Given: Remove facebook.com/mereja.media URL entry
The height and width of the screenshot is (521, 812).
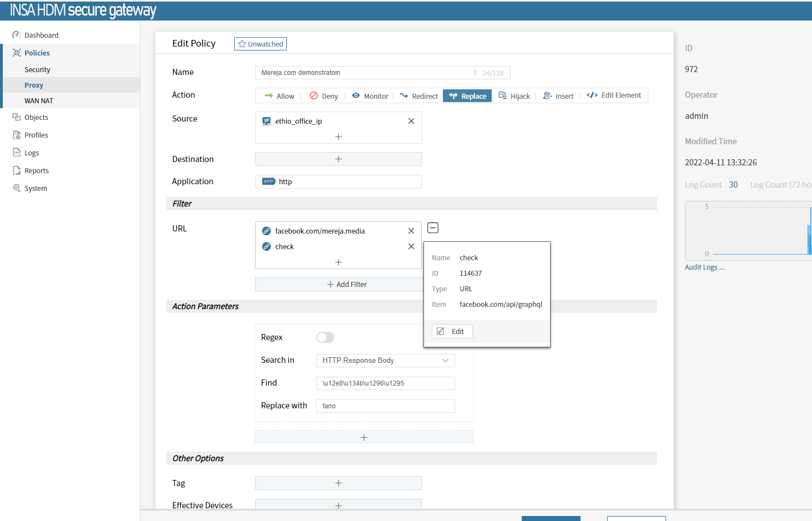Looking at the screenshot, I should pyautogui.click(x=411, y=231).
